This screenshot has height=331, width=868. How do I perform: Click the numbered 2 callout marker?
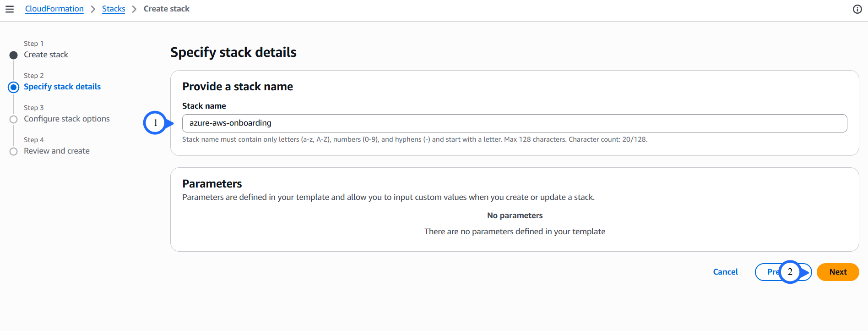tap(791, 272)
